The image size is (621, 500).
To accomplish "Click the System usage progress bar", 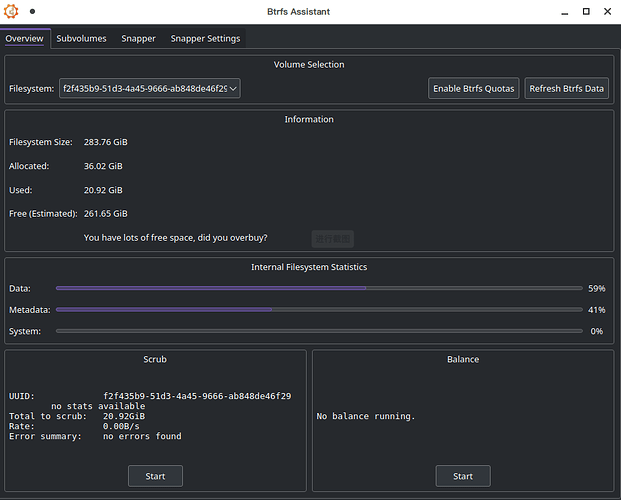I will pos(319,331).
